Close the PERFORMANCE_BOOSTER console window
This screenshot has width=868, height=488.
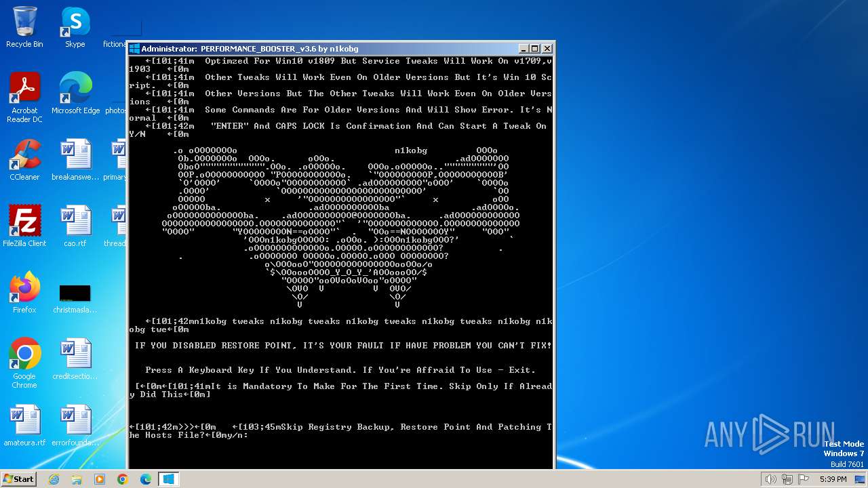[547, 49]
